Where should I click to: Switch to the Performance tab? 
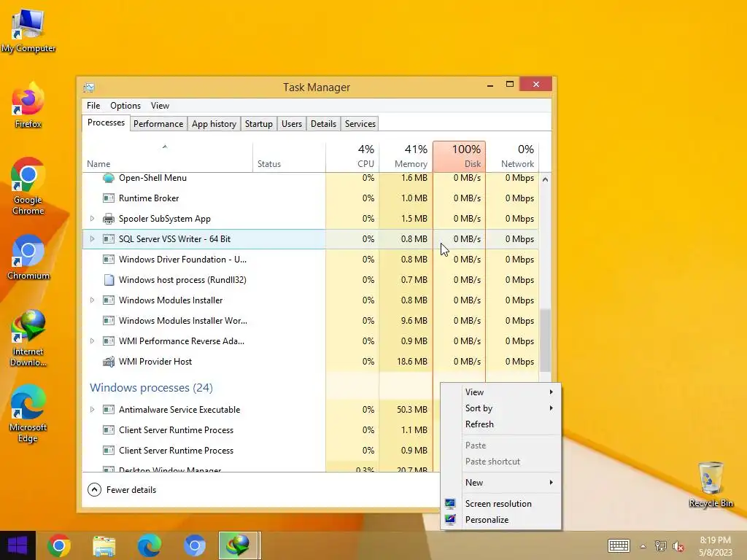pos(158,124)
